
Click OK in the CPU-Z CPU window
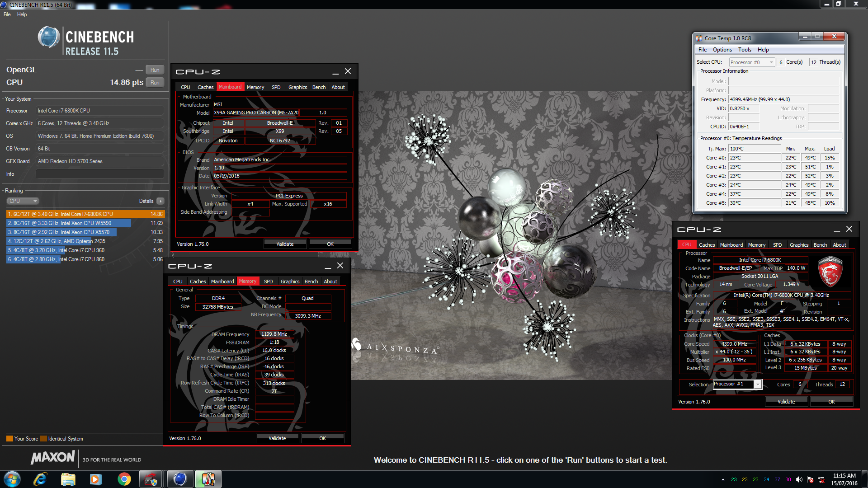(831, 402)
